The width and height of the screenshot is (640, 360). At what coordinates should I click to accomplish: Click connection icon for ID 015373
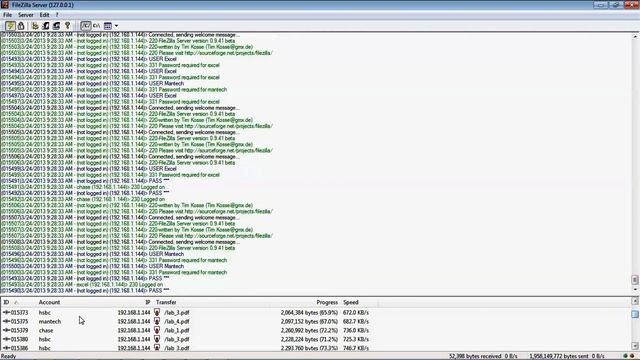[x=6, y=312]
